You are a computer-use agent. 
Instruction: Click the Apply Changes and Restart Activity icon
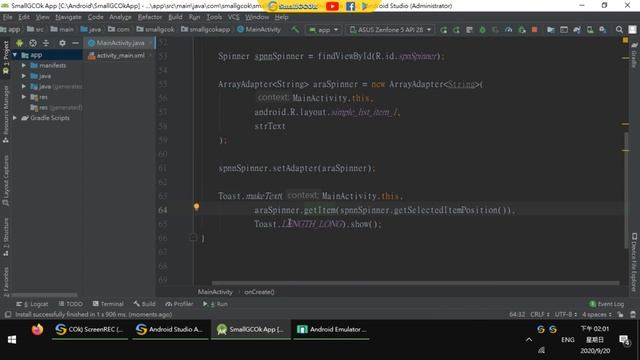456,30
